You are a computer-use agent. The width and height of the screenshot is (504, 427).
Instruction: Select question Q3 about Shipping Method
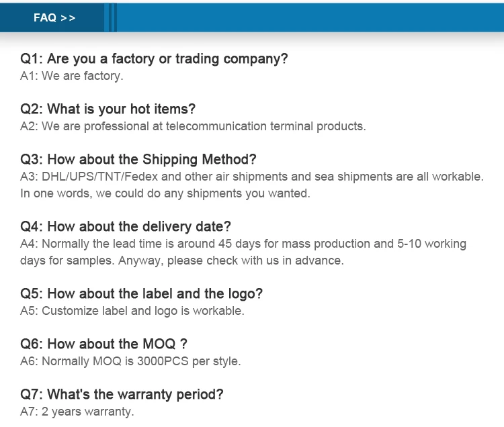point(138,159)
